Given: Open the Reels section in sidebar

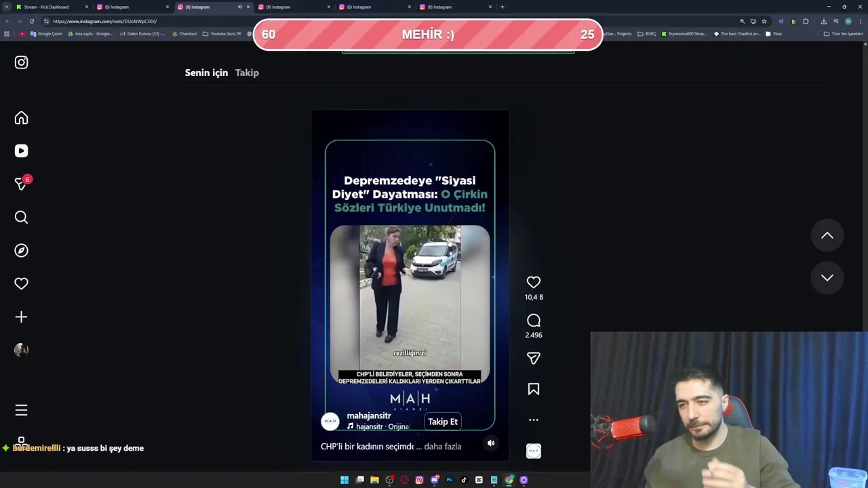Looking at the screenshot, I should 21,151.
